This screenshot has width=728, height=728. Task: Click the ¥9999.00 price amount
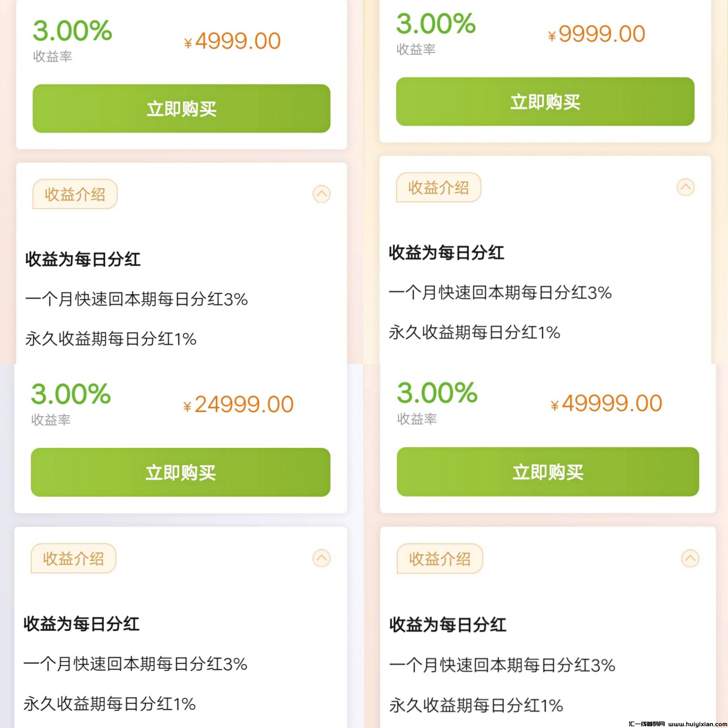coord(597,34)
